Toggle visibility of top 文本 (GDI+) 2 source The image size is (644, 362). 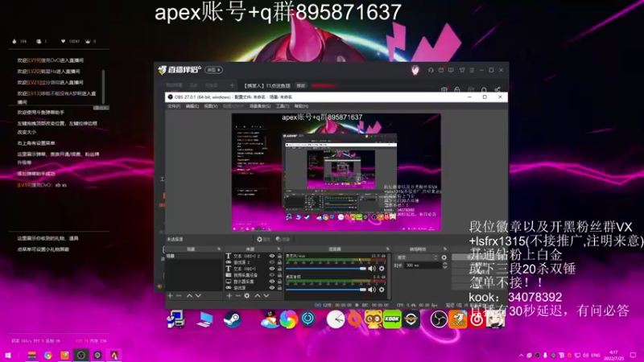click(272, 256)
